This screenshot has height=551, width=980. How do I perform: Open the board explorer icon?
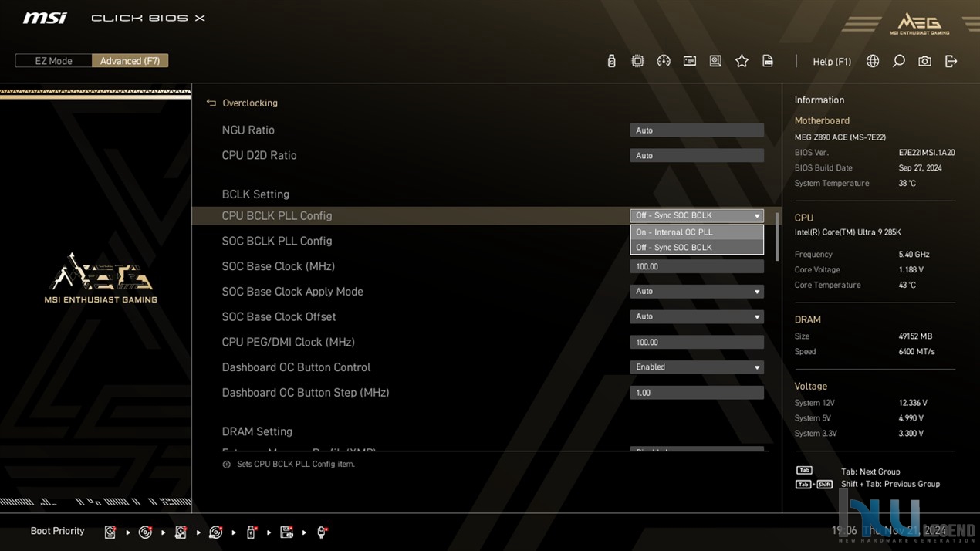point(716,61)
